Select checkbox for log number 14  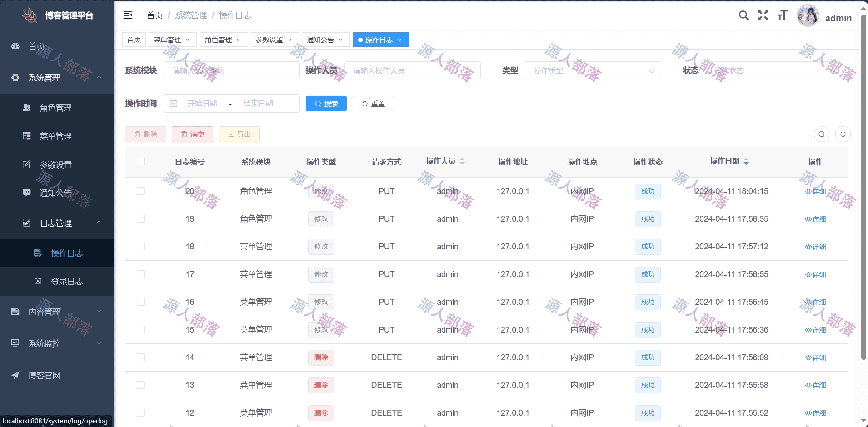coord(141,357)
